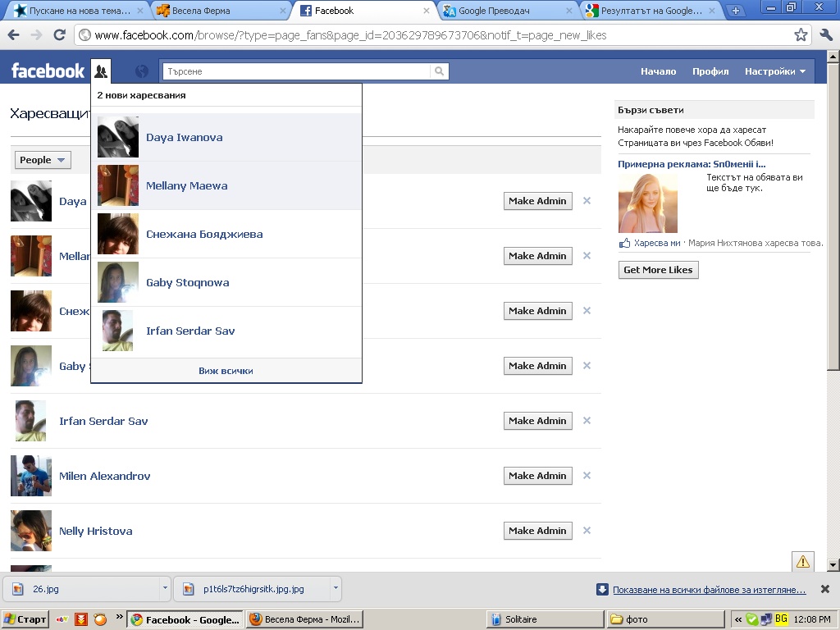Screen dimensions: 840x630
Task: Make Daya an admin
Action: click(x=537, y=201)
